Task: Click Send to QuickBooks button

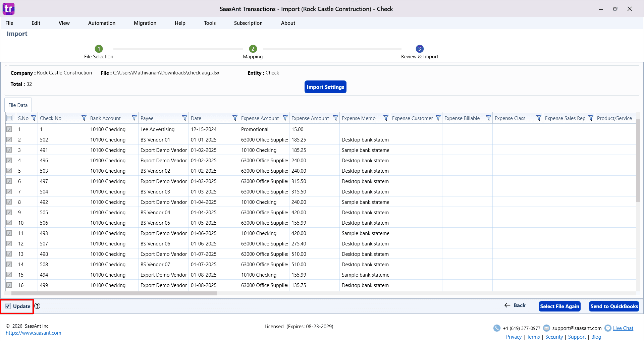Action: point(614,306)
